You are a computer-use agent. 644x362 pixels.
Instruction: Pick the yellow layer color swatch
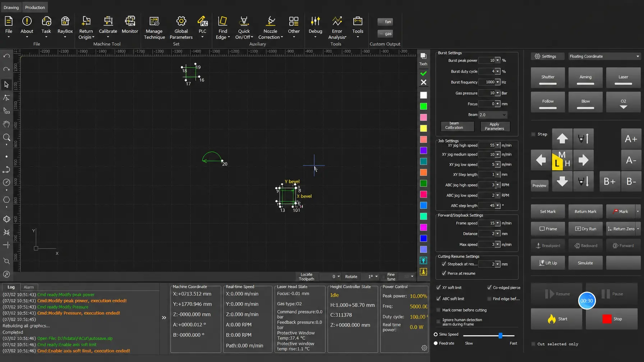coord(424,128)
